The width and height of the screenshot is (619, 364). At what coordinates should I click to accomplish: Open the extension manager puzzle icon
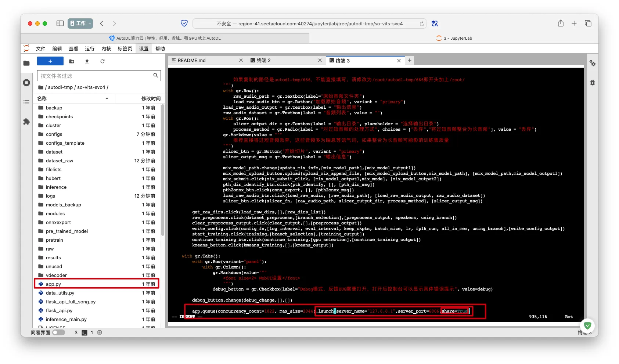pos(26,122)
